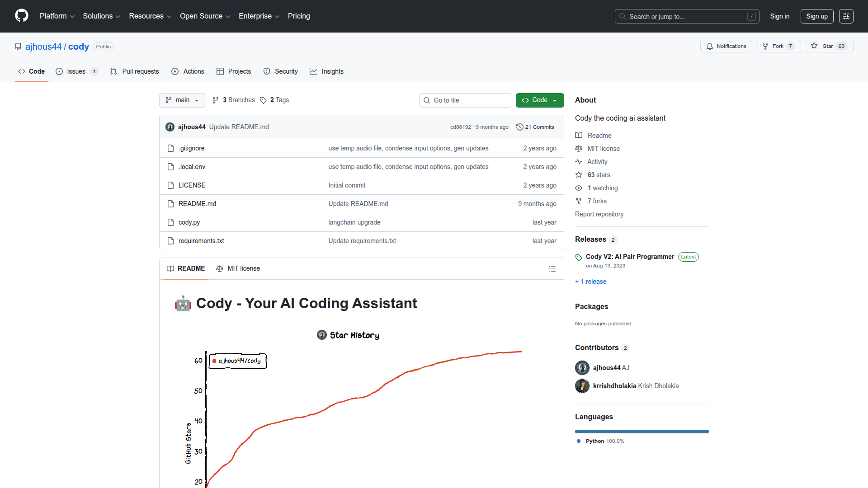Click the Python language bar
The height and width of the screenshot is (488, 868).
[x=642, y=432]
